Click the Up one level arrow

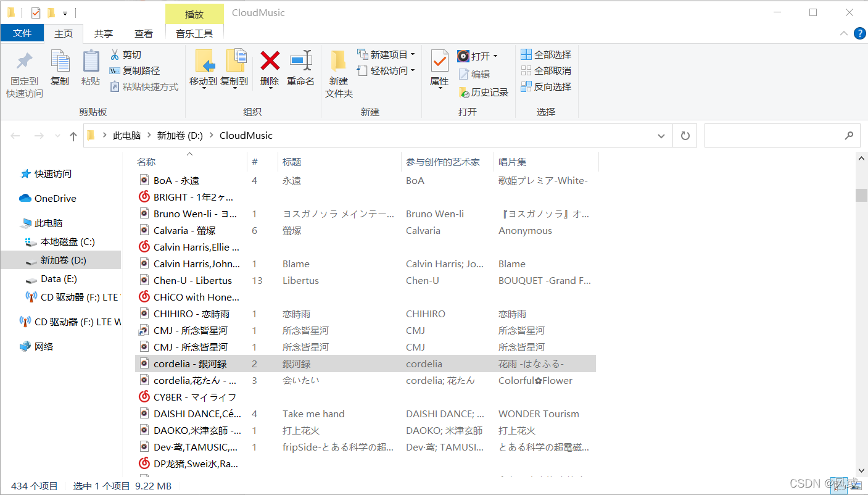(x=73, y=136)
